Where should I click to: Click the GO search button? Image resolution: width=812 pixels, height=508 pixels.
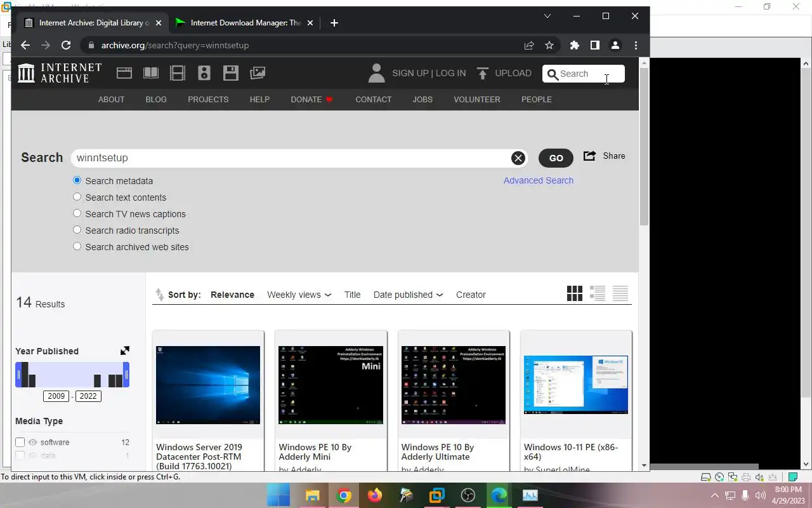556,158
